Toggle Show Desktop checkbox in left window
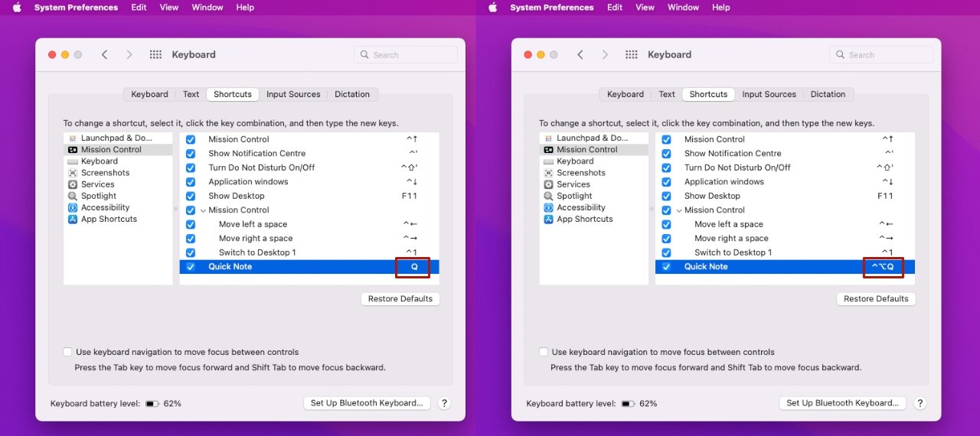The width and height of the screenshot is (980, 436). (191, 196)
